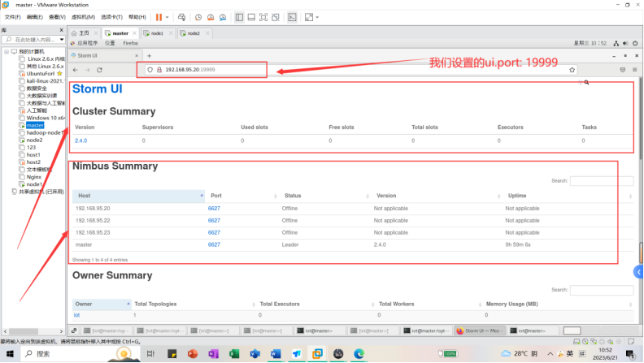The width and height of the screenshot is (644, 363).
Task: Click the VMware pause virtual machine icon
Action: [x=159, y=17]
